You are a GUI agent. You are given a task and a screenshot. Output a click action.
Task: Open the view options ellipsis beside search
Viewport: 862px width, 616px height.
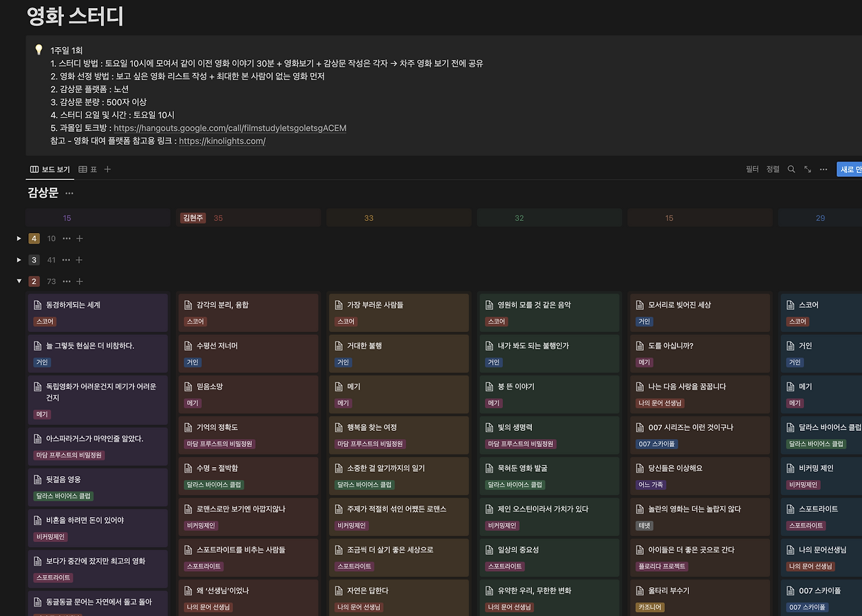pyautogui.click(x=823, y=170)
